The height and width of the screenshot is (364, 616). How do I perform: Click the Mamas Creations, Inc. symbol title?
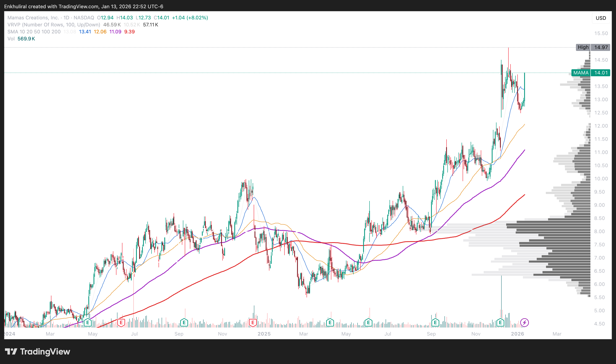(33, 18)
